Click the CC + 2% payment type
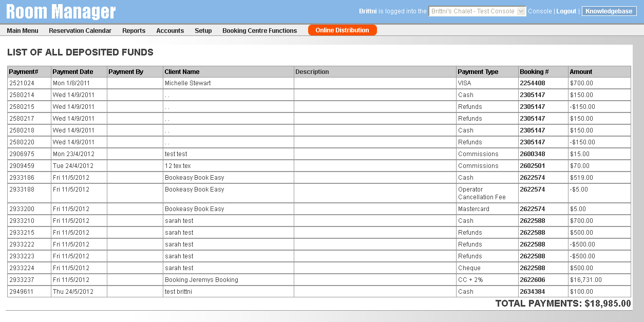The width and height of the screenshot is (644, 322). (471, 280)
